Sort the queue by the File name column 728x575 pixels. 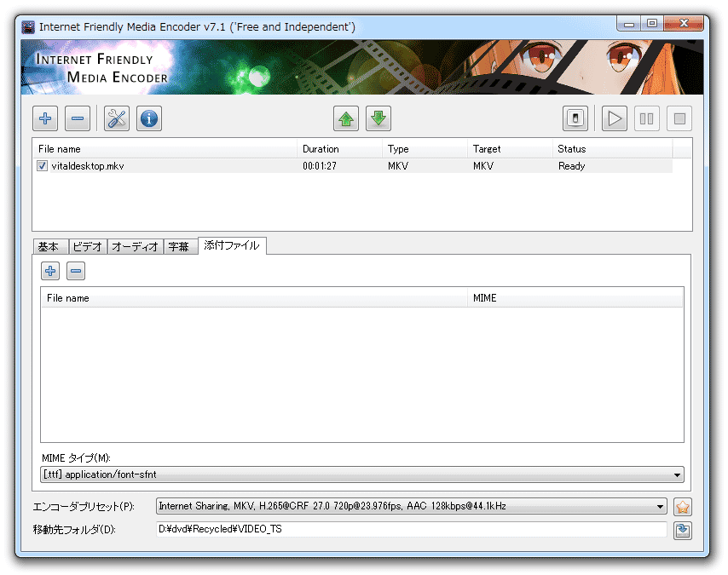(165, 149)
